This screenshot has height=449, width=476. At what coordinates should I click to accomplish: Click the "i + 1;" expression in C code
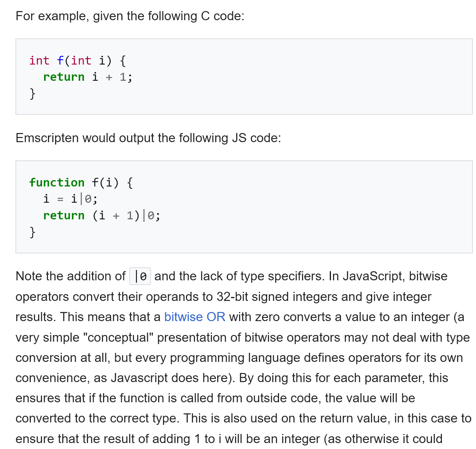click(x=112, y=77)
